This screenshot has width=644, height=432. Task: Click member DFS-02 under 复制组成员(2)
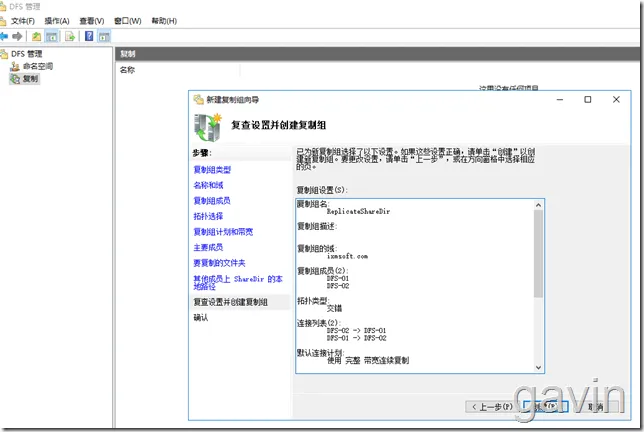pyautogui.click(x=338, y=286)
